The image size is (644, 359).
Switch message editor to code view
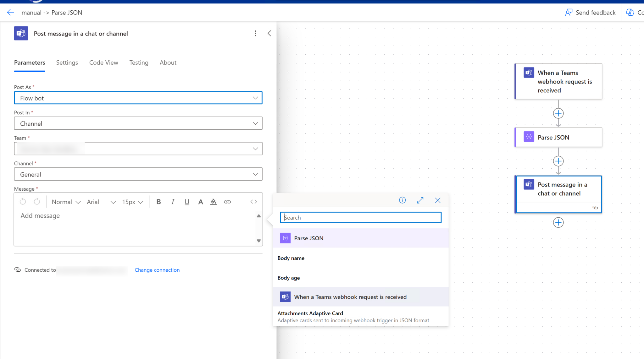point(253,202)
